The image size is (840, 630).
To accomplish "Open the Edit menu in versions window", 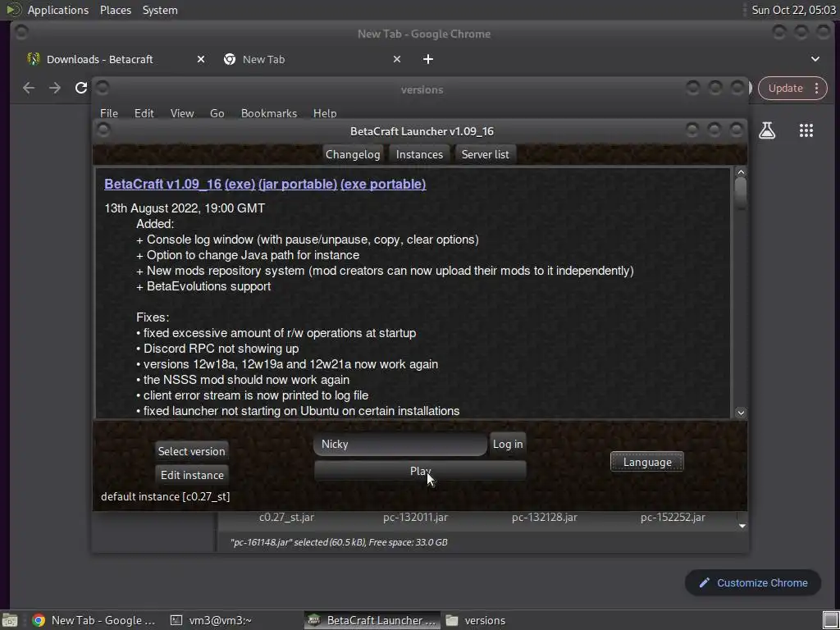I will 144,113.
